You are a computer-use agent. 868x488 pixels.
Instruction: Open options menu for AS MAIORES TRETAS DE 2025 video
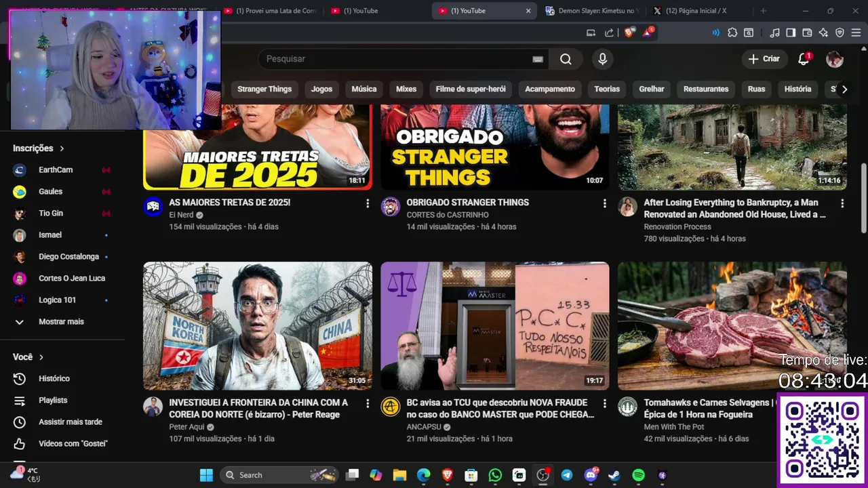[368, 203]
